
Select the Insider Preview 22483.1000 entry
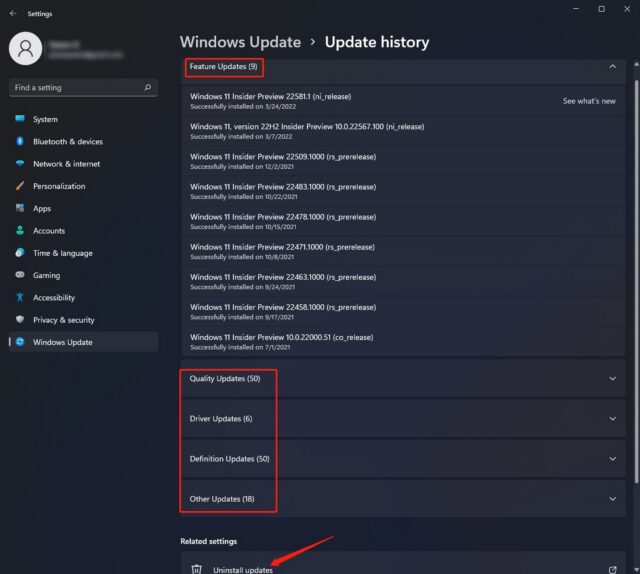pyautogui.click(x=403, y=191)
